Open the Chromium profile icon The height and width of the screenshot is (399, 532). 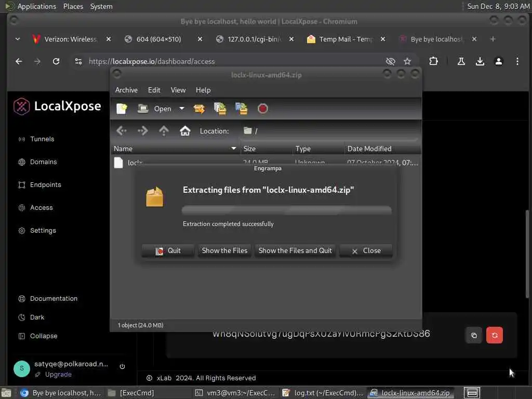(498, 61)
